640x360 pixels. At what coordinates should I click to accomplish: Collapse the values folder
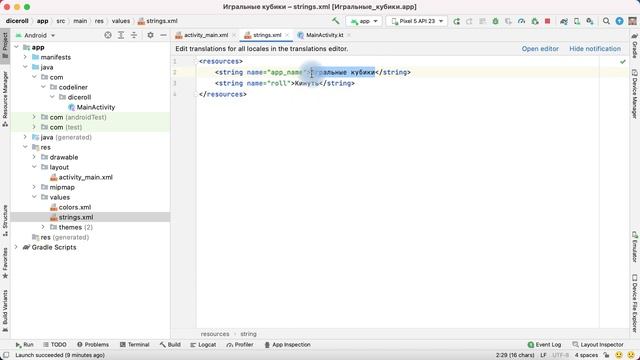[x=34, y=197]
